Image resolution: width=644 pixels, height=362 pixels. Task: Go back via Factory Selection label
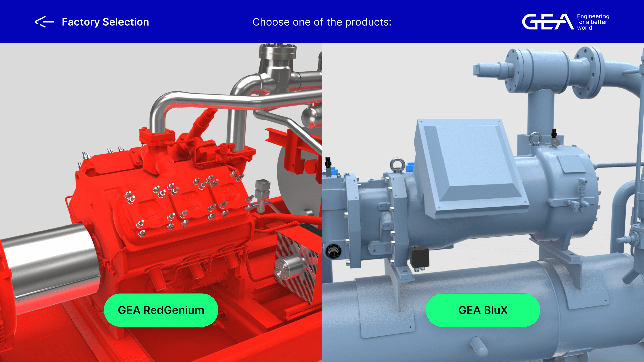[x=105, y=22]
